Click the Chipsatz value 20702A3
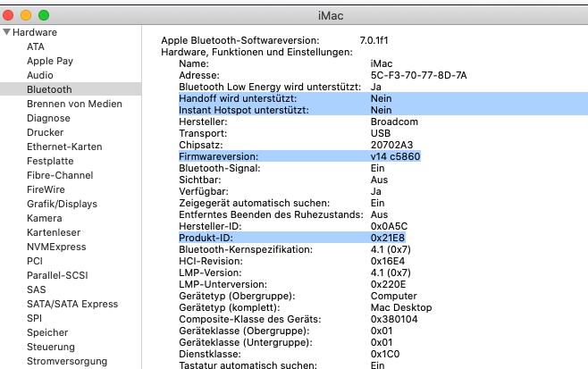The image size is (588, 369). (x=391, y=145)
